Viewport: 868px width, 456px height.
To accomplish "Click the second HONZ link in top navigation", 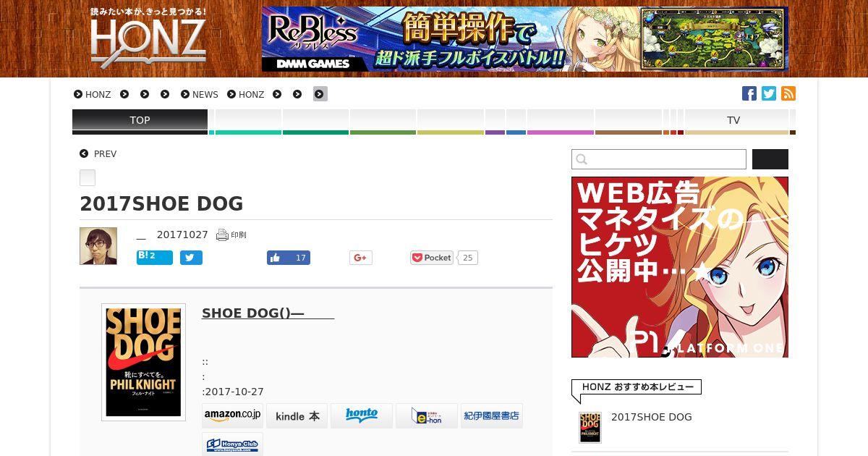I will pyautogui.click(x=246, y=94).
